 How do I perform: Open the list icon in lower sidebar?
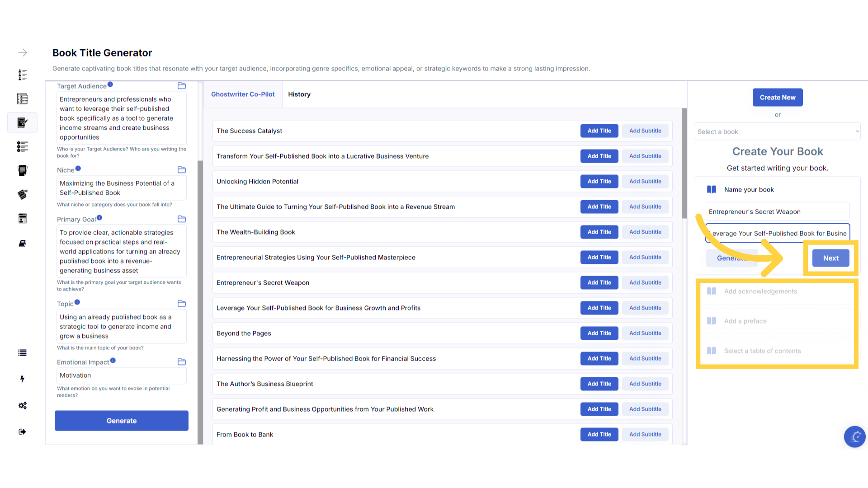click(22, 353)
